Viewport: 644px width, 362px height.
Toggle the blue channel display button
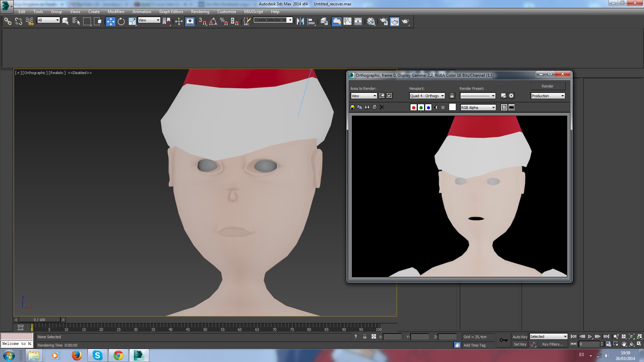coord(428,108)
